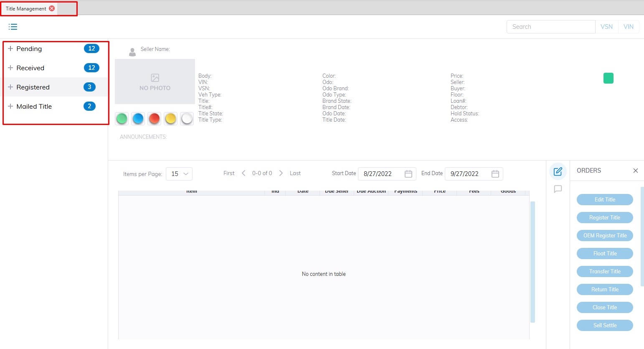The image size is (644, 349).
Task: Switch search mode to VSN
Action: tap(606, 27)
